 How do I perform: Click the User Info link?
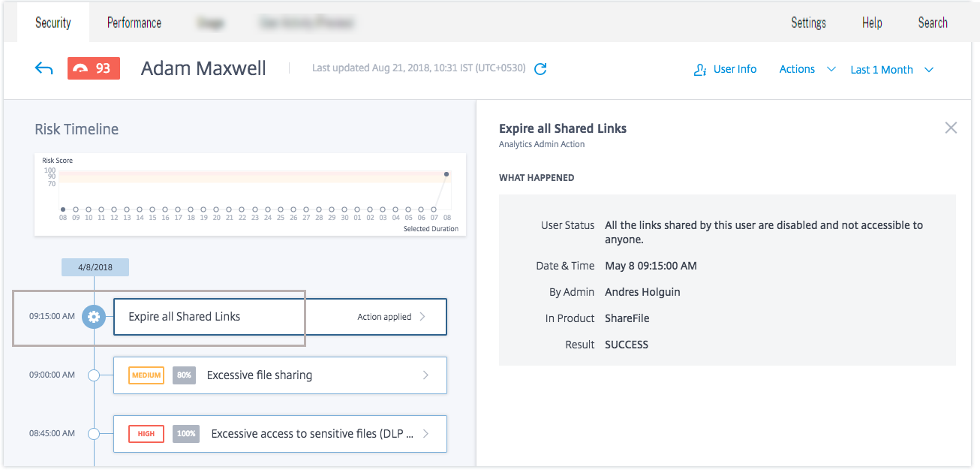735,69
